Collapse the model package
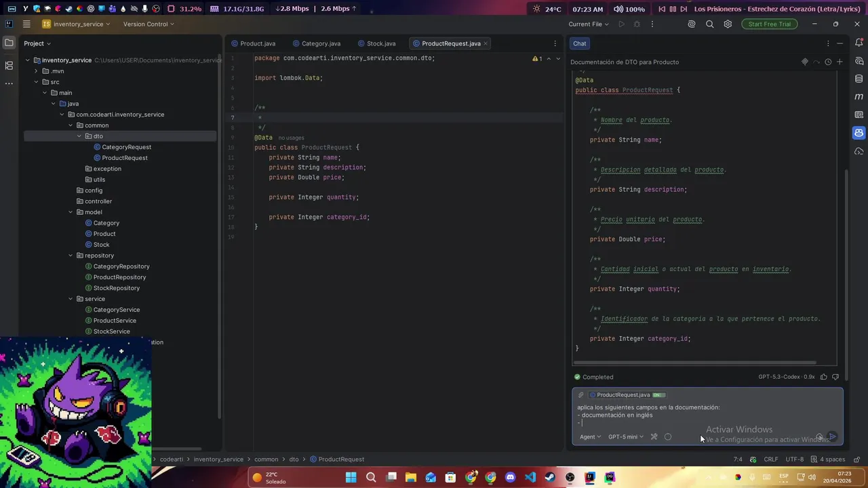 (x=71, y=212)
